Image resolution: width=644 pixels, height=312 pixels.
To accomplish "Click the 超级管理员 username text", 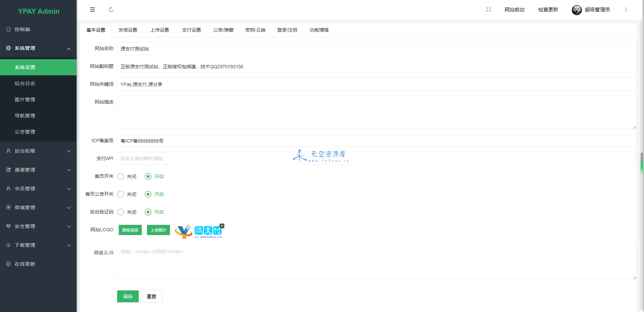I will (x=597, y=10).
